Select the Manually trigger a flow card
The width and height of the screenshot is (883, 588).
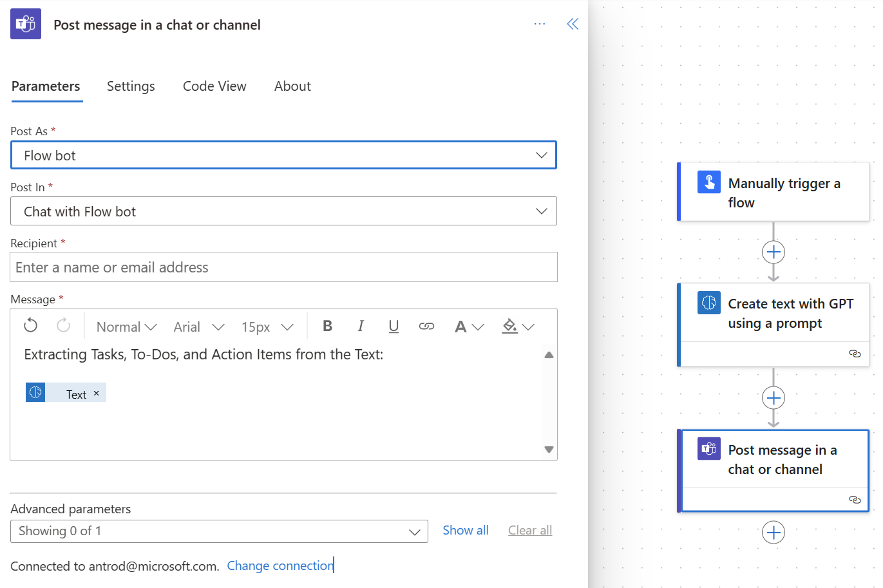click(774, 192)
